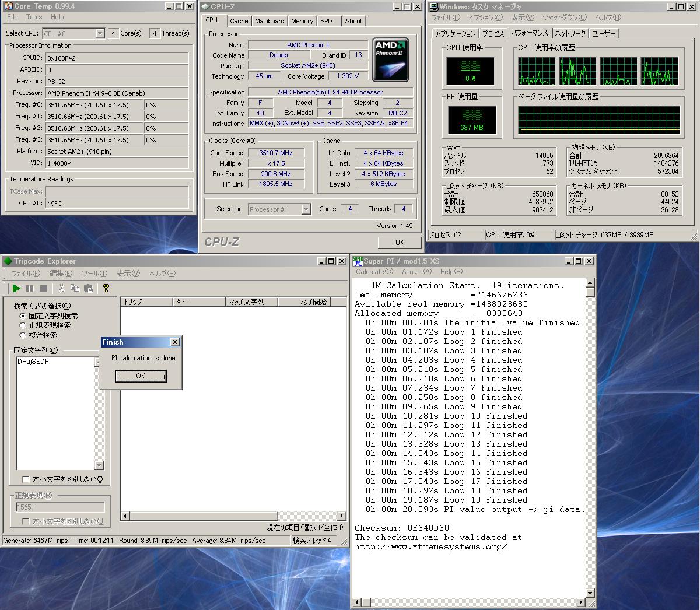The width and height of the screenshot is (700, 610).
Task: Click the yellow Help question mark icon
Action: (106, 288)
